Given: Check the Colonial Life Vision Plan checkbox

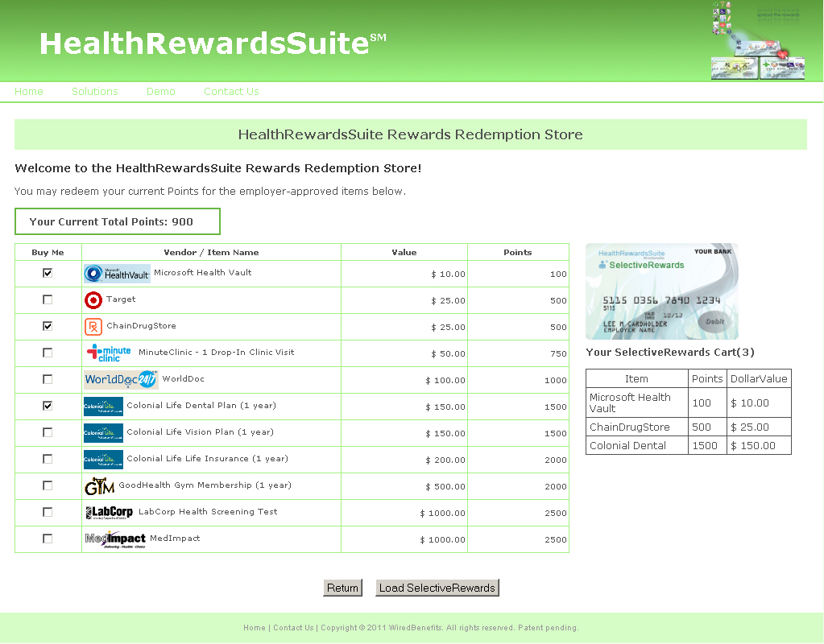Looking at the screenshot, I should click(48, 432).
